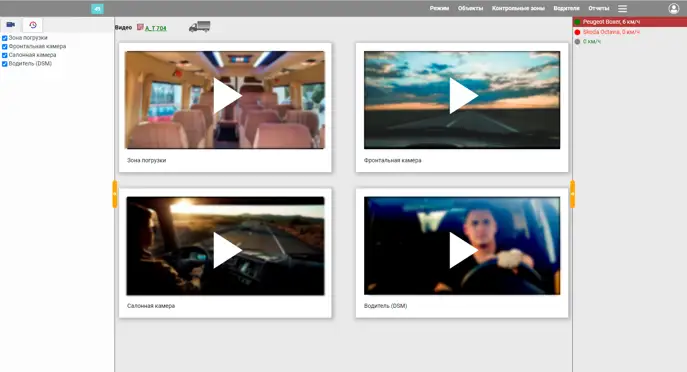
Task: Collapse the right panel with orange handle
Action: coord(572,194)
